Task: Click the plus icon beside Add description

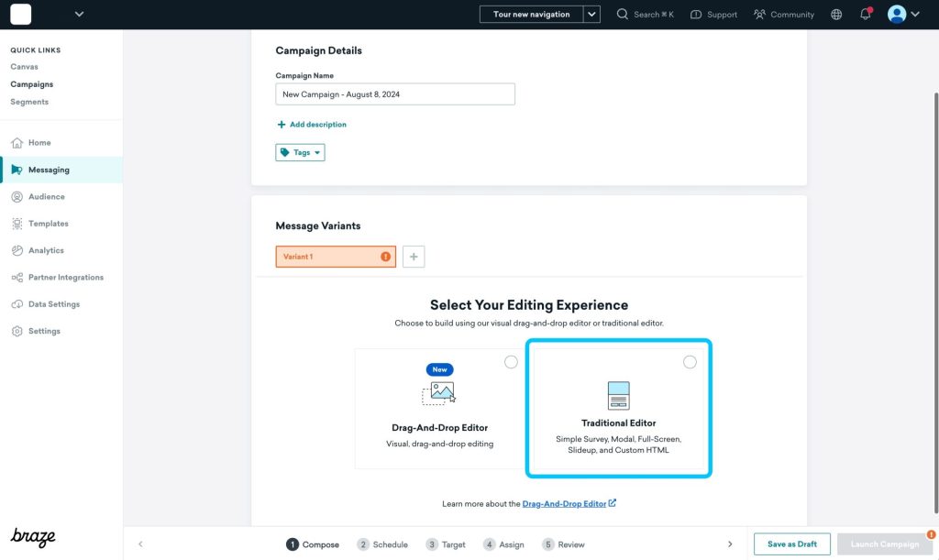Action: pos(282,125)
